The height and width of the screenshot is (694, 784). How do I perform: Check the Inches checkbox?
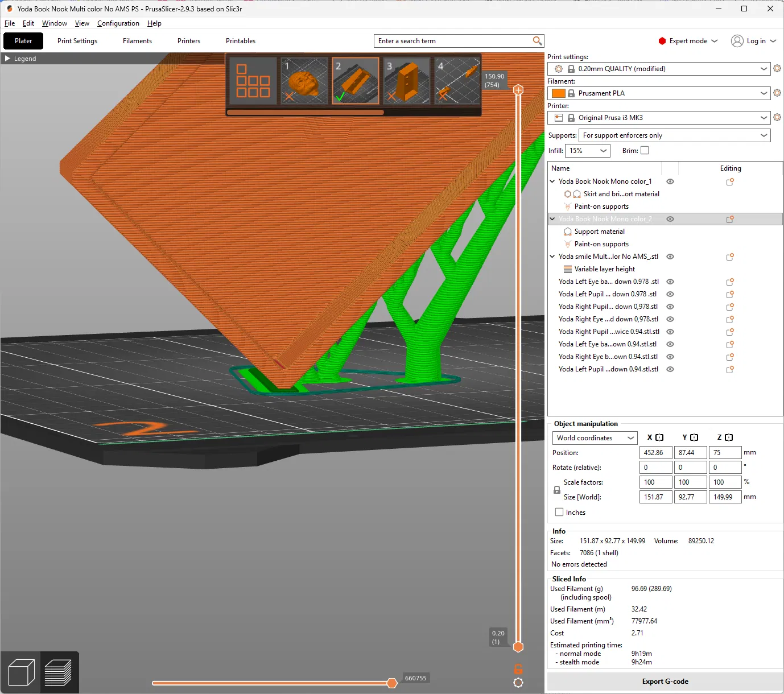(559, 512)
